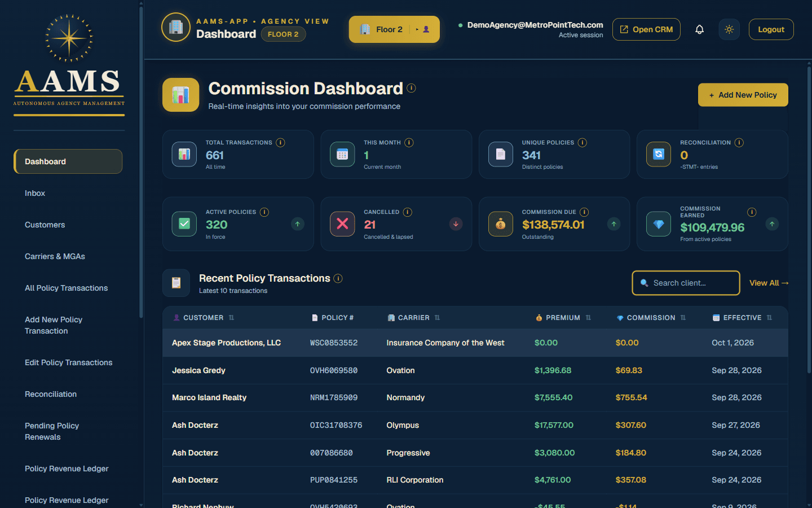Screen dimensions: 812x508
Task: Click the FLOOR 2 badge beside Dashboard
Action: coord(283,34)
